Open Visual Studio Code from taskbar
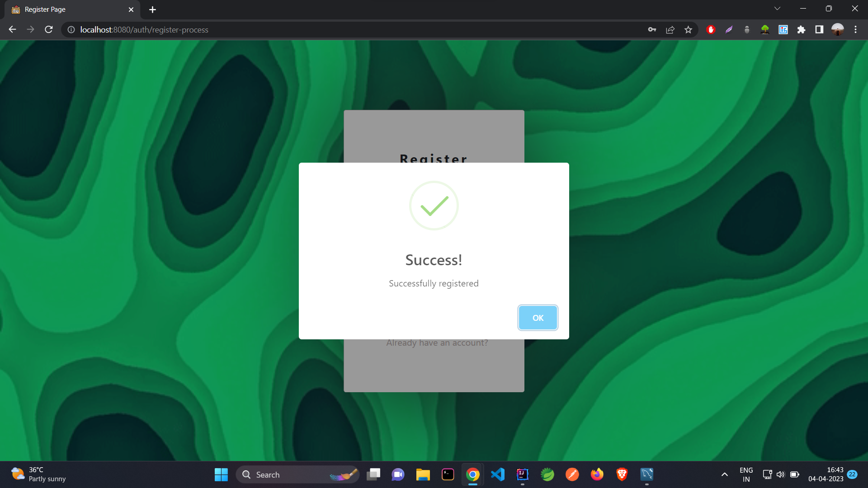This screenshot has width=868, height=488. pyautogui.click(x=497, y=474)
